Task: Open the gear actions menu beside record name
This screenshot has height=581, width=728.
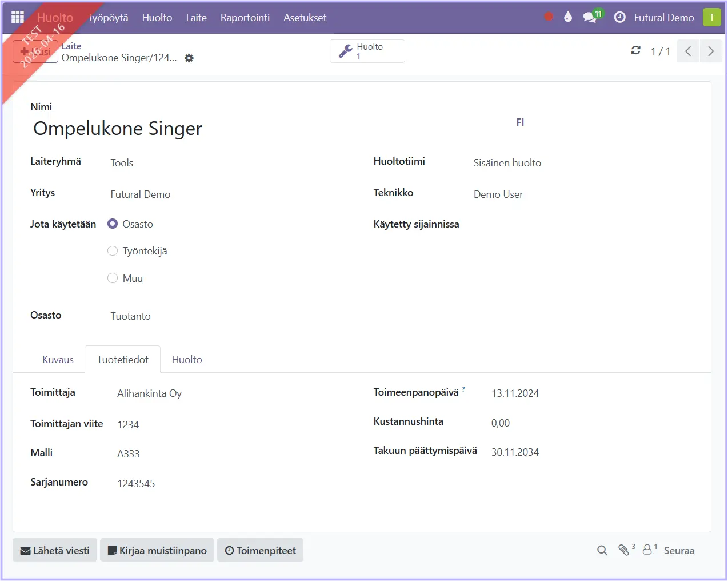Action: pyautogui.click(x=189, y=58)
